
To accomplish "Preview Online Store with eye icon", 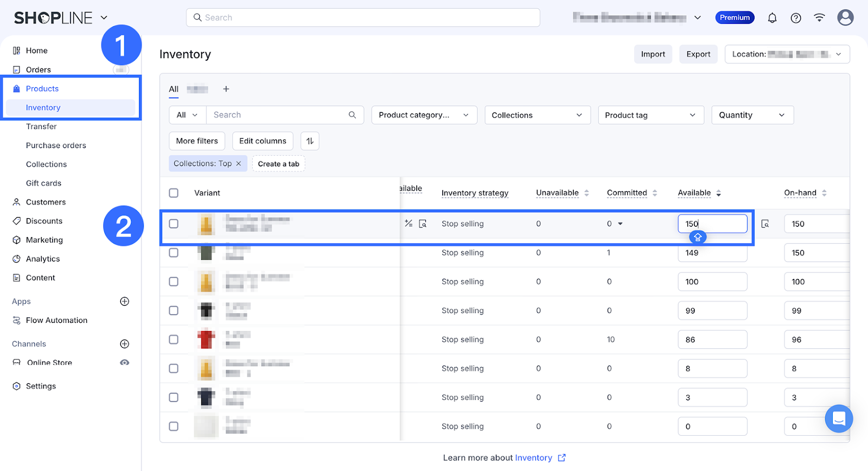I will [x=124, y=362].
